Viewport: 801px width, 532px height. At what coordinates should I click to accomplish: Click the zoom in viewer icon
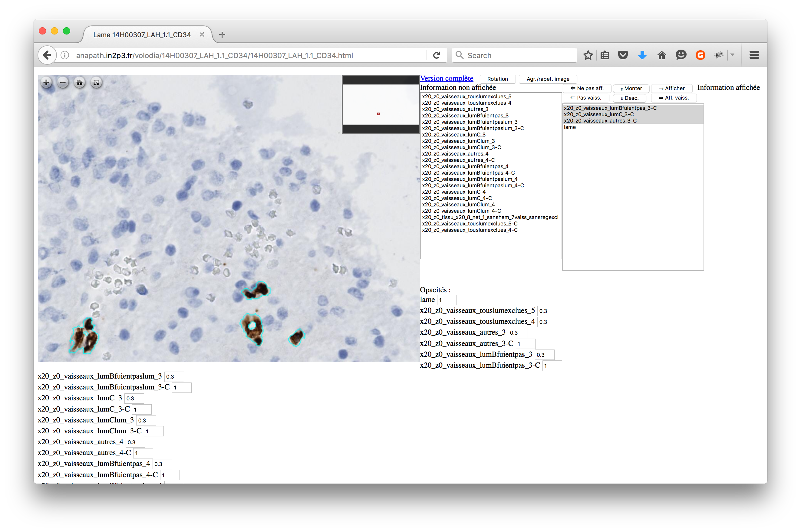(46, 82)
